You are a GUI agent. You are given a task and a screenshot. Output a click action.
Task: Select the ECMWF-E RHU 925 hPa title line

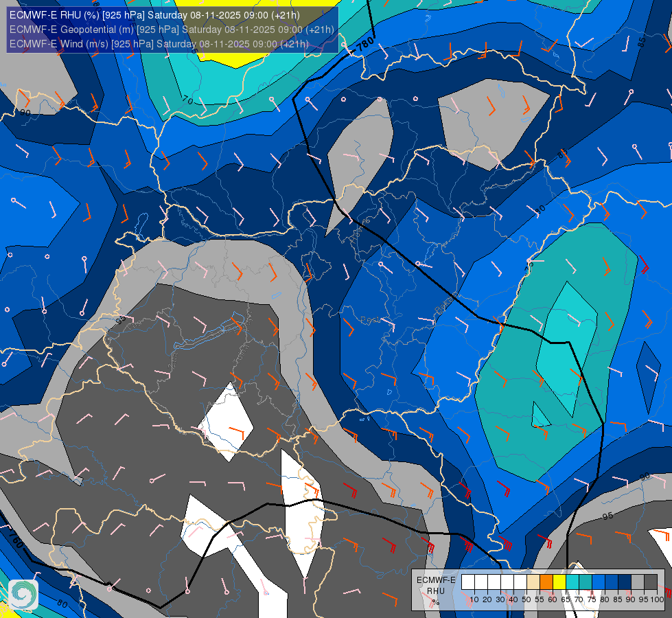point(154,15)
